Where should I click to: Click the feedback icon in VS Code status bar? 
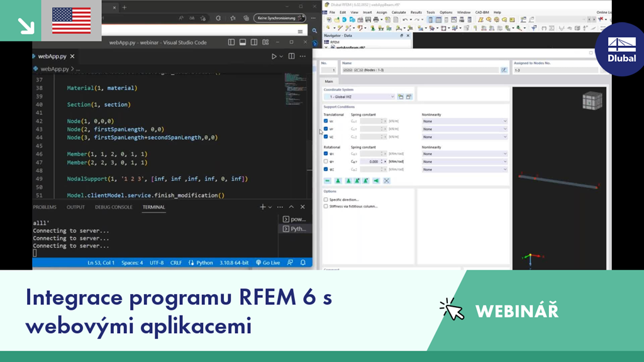(x=290, y=263)
